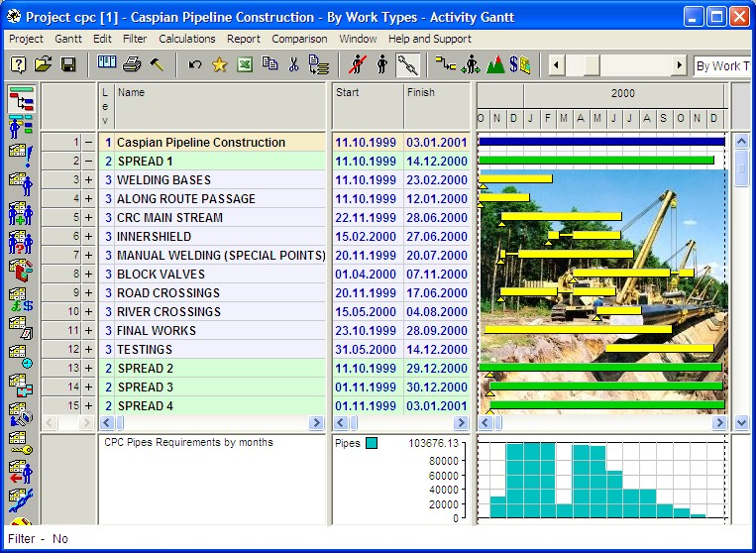Viewport: 756px width, 553px height.
Task: Open the Comparison menu
Action: 299,39
